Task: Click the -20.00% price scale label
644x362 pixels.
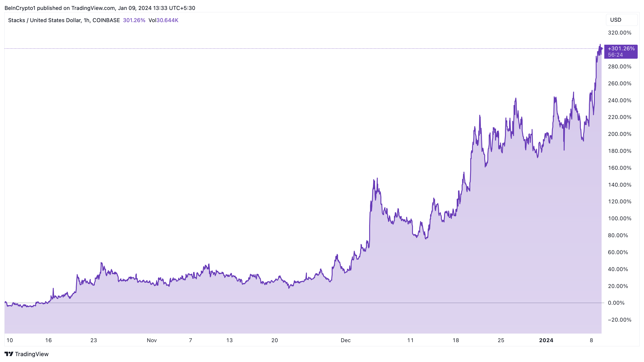Action: (619, 320)
